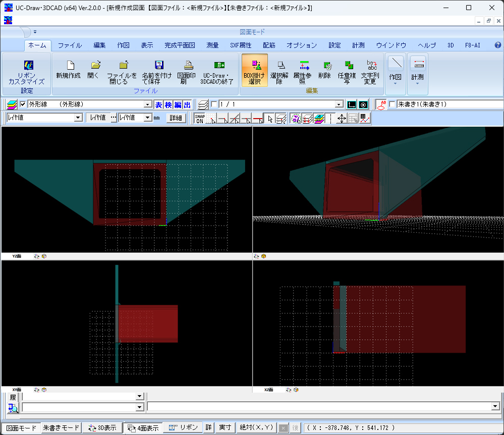
Task: Click the sheet stack icon beside 1 / 1
Action: (x=203, y=104)
